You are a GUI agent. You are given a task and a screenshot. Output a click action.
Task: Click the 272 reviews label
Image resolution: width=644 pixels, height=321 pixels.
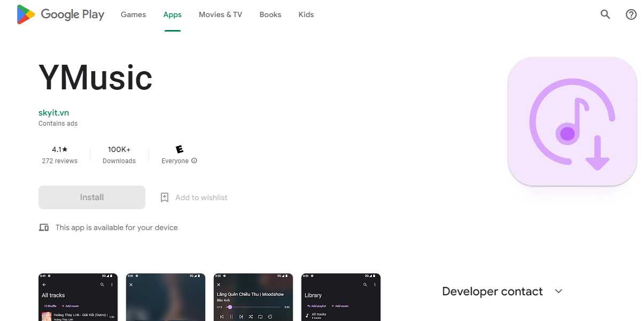(x=60, y=161)
